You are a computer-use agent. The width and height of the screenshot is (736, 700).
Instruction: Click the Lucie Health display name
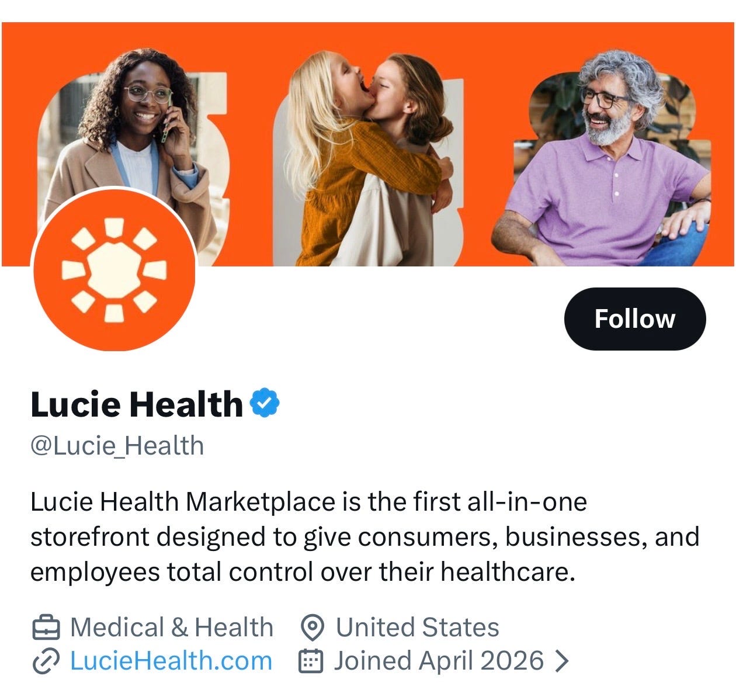(x=136, y=404)
